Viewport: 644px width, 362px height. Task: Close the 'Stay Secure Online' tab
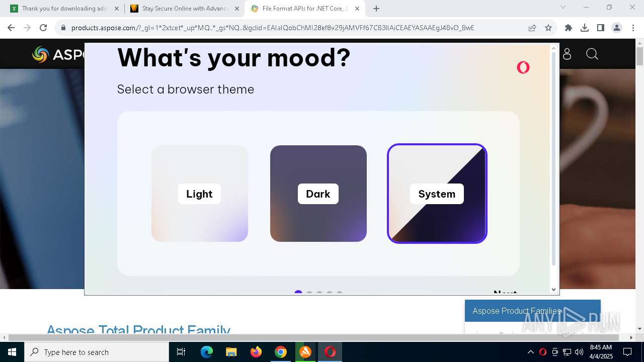pyautogui.click(x=237, y=9)
